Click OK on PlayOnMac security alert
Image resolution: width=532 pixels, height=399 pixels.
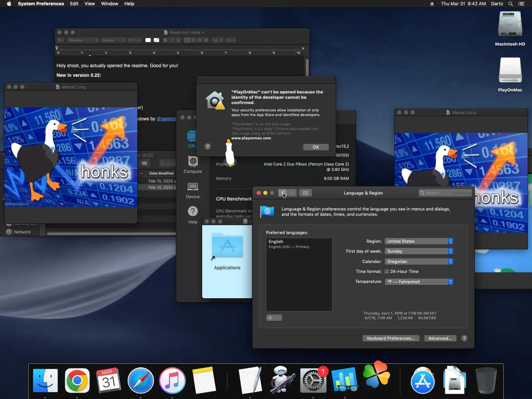pyautogui.click(x=316, y=147)
